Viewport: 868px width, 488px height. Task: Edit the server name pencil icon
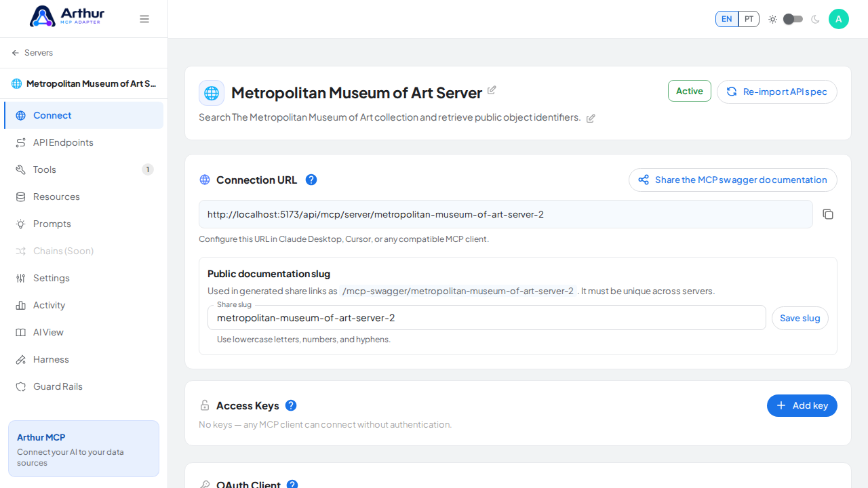click(492, 90)
